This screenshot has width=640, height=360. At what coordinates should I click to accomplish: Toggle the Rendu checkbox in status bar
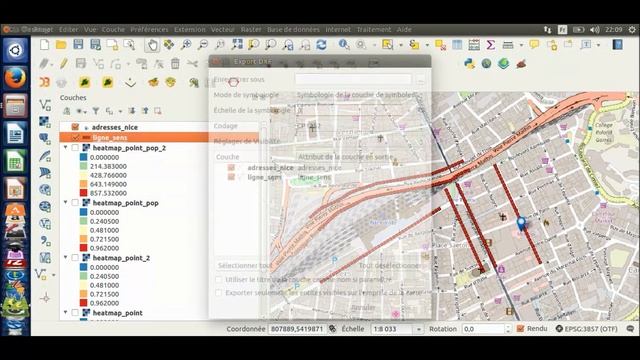pos(520,329)
